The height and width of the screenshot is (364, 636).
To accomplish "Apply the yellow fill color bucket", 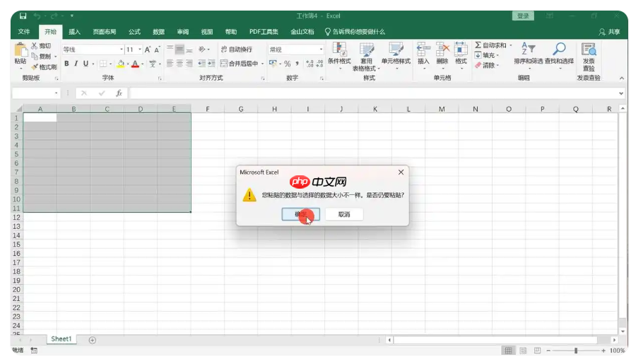I will (120, 64).
